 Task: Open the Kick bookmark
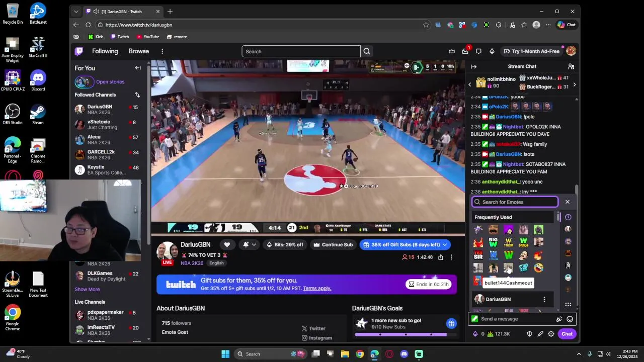click(x=95, y=37)
